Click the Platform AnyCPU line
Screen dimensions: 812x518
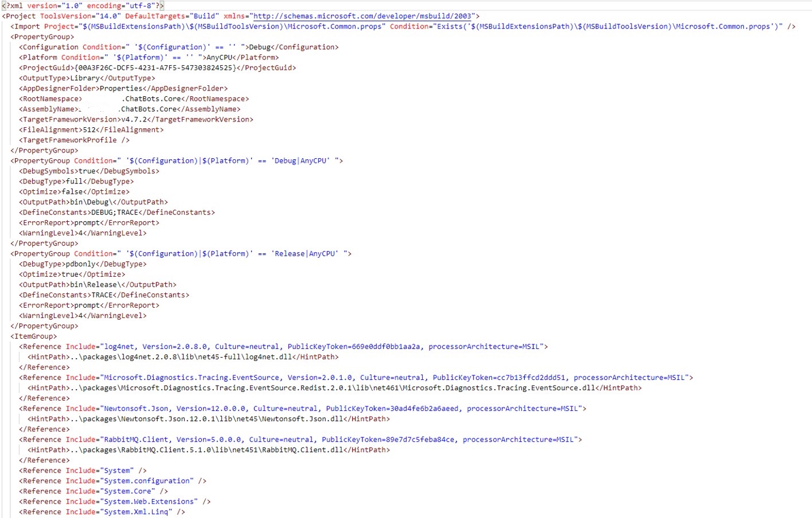pyautogui.click(x=149, y=57)
